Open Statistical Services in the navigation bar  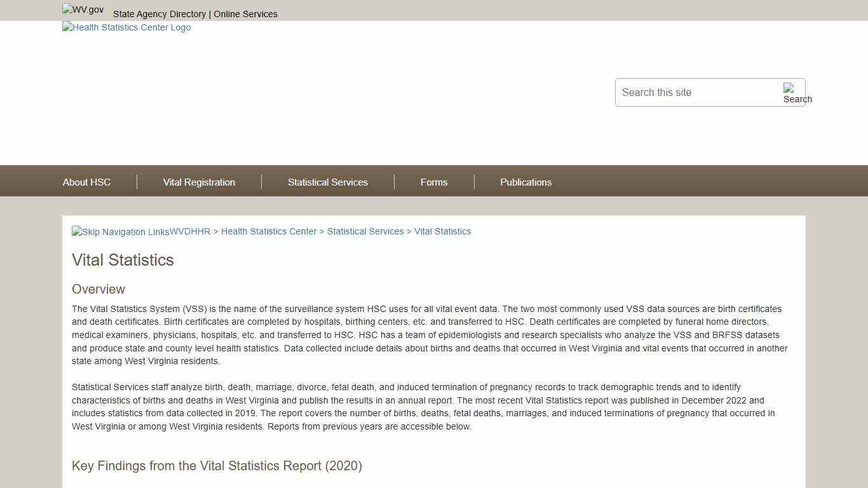(327, 182)
